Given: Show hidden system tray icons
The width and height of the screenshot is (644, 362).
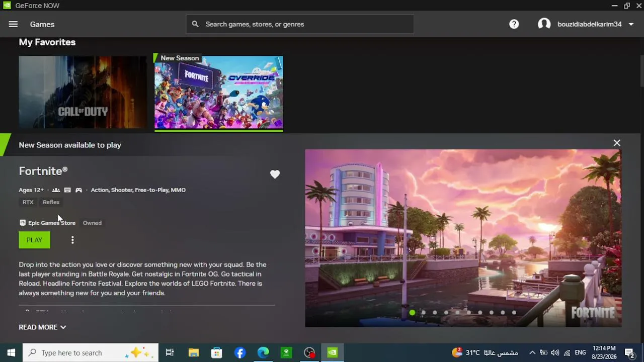Looking at the screenshot, I should (x=532, y=352).
